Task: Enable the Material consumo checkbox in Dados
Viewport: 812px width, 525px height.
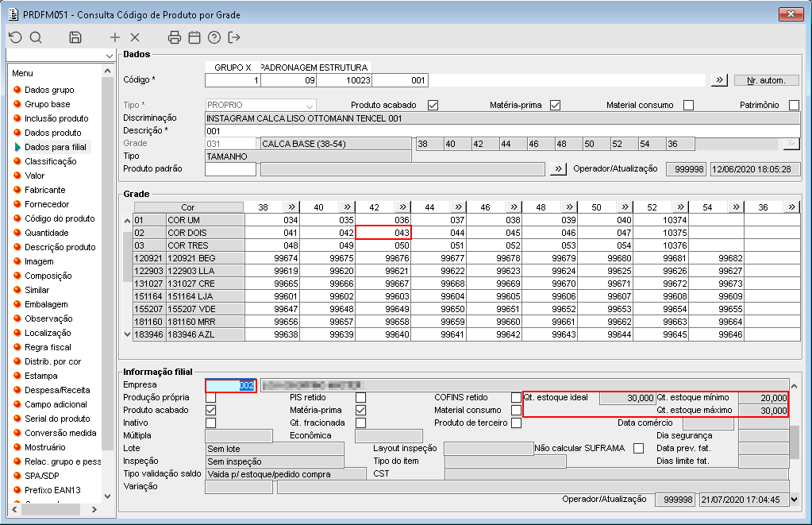Action: coord(688,105)
